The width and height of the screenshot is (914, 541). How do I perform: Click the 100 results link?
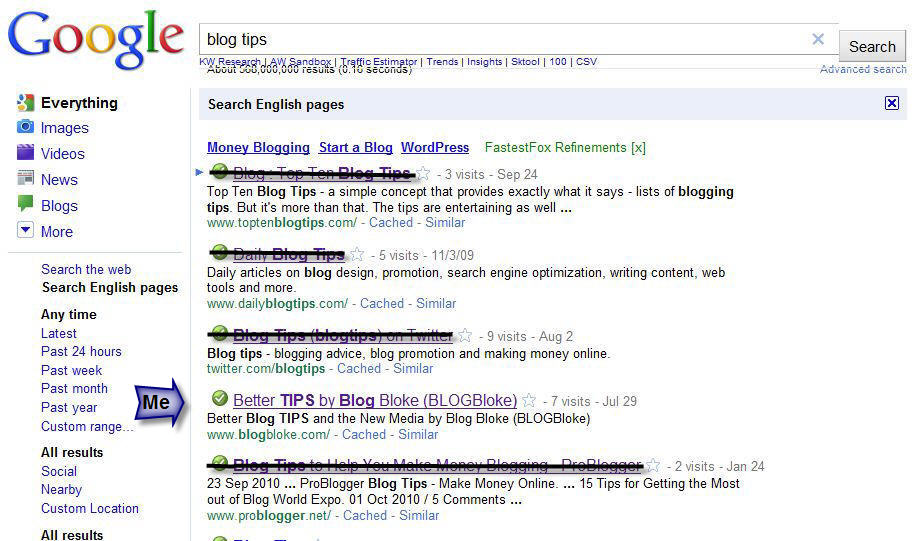point(558,61)
